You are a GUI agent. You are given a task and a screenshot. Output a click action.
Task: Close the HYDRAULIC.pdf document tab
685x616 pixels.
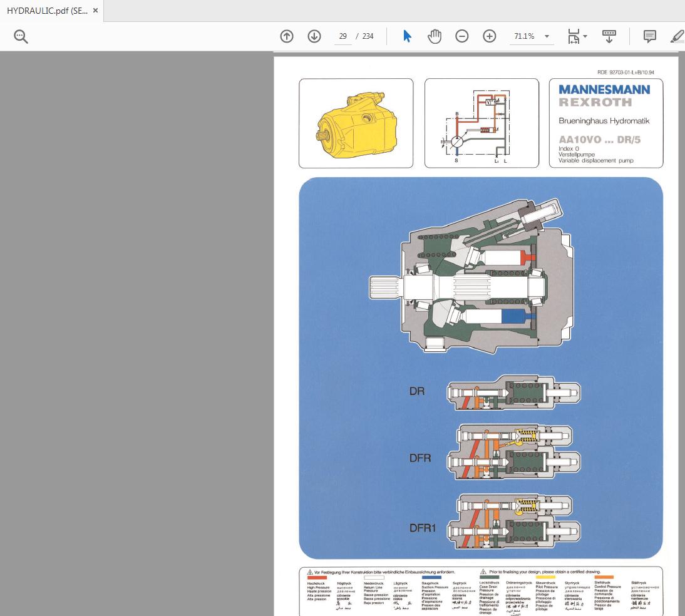tap(95, 10)
